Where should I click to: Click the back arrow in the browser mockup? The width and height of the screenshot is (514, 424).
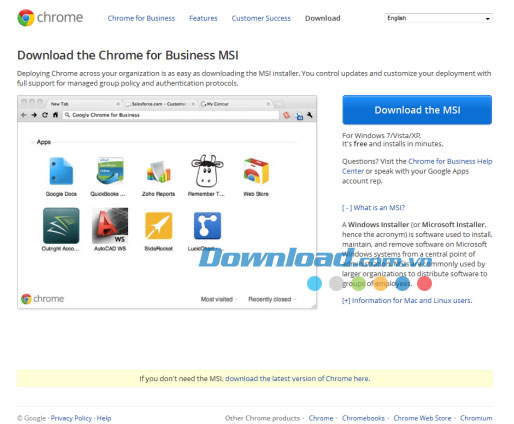[24, 115]
